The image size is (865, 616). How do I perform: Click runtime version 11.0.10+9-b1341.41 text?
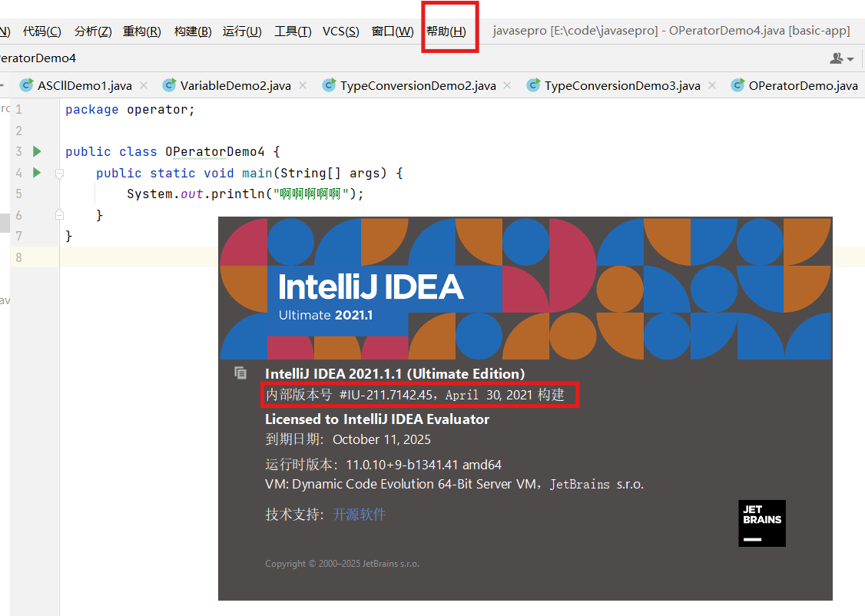(x=424, y=465)
